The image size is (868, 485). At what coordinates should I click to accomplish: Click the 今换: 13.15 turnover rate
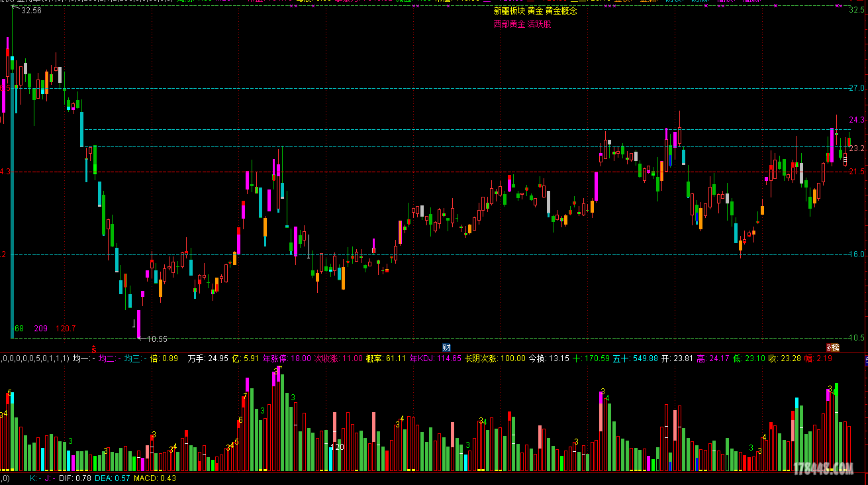548,358
